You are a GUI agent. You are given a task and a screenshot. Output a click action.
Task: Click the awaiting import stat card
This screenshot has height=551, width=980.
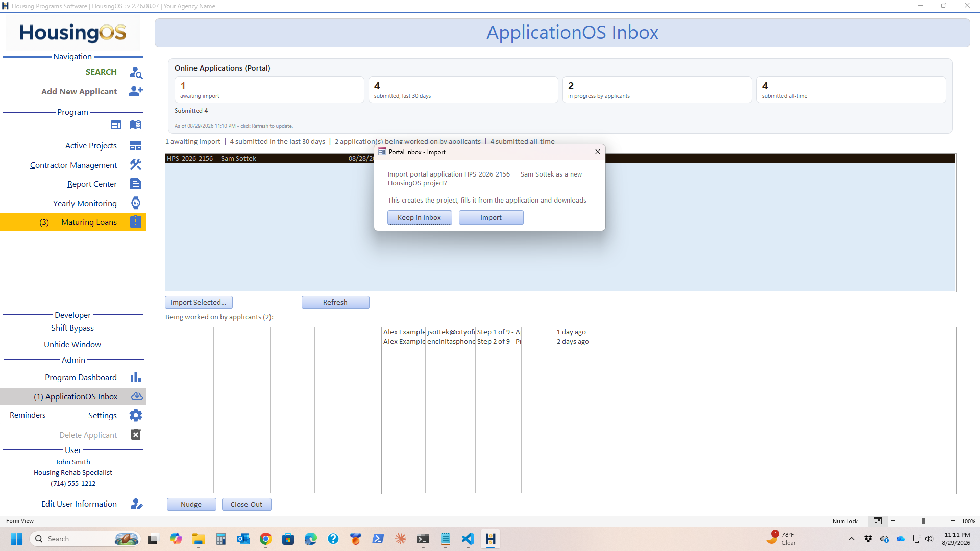(x=269, y=90)
